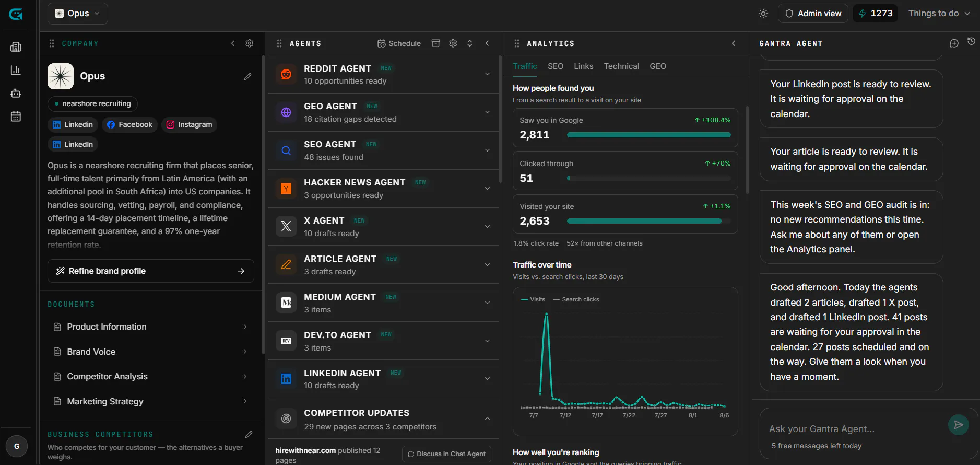
Task: Open the Competitor Analysis document
Action: pos(151,377)
